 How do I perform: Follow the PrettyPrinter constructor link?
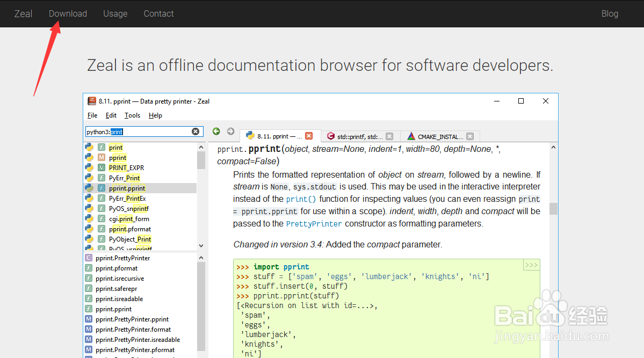tap(314, 224)
